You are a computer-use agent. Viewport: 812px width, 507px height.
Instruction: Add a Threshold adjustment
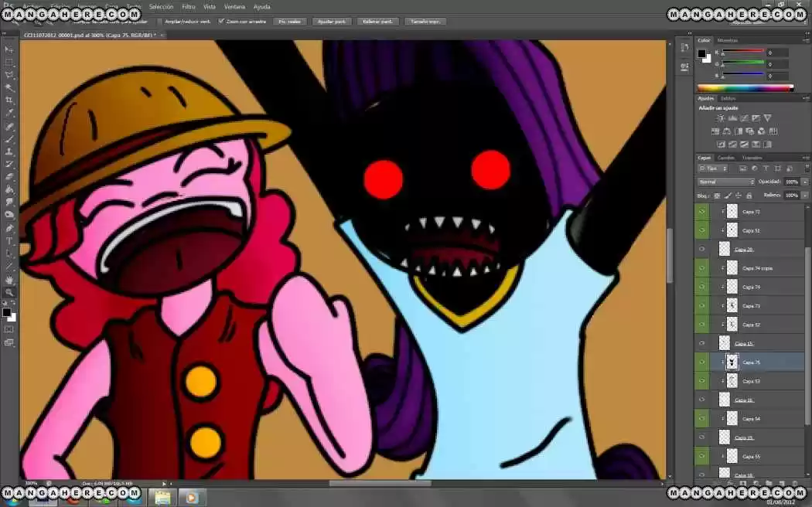(744, 145)
